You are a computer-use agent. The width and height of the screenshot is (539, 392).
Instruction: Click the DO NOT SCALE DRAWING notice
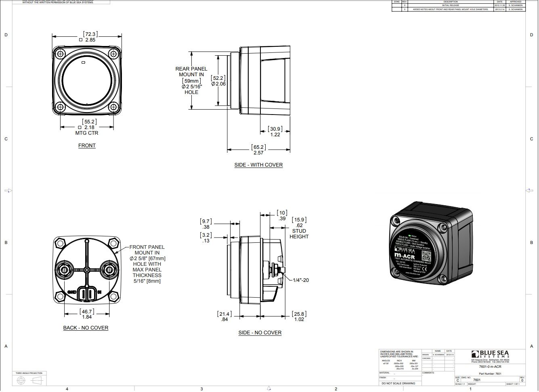pos(398,383)
